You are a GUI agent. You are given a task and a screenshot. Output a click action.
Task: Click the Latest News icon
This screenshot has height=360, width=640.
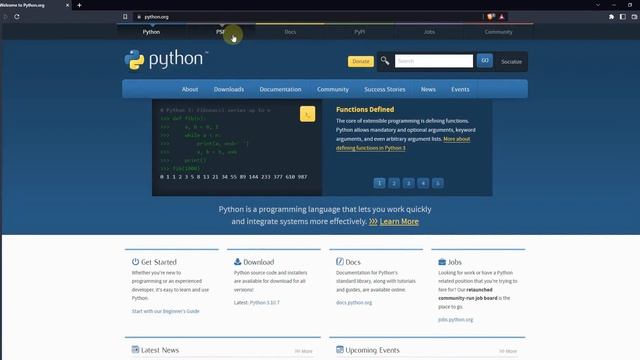pyautogui.click(x=136, y=349)
